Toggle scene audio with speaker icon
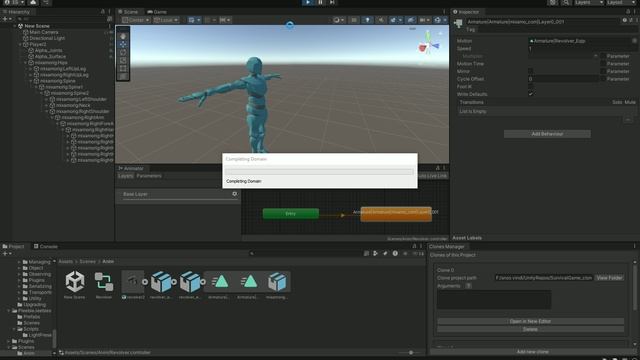The image size is (640, 360). (x=380, y=20)
